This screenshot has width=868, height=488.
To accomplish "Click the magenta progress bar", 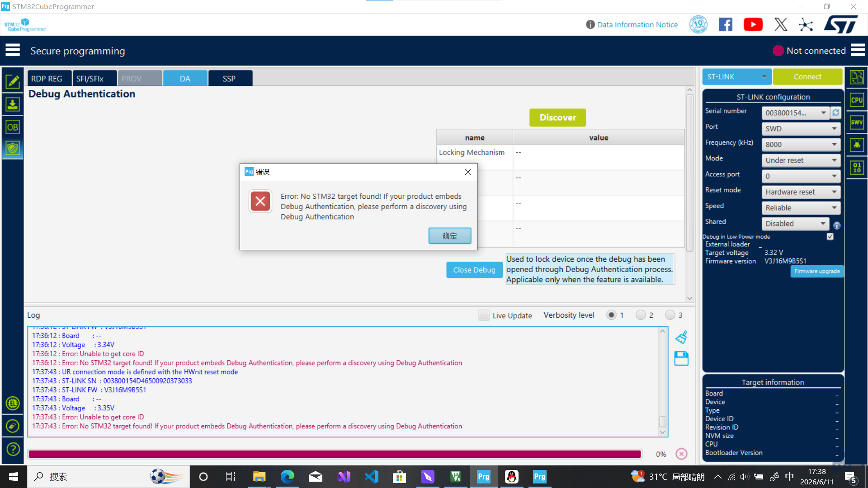I will click(x=335, y=454).
